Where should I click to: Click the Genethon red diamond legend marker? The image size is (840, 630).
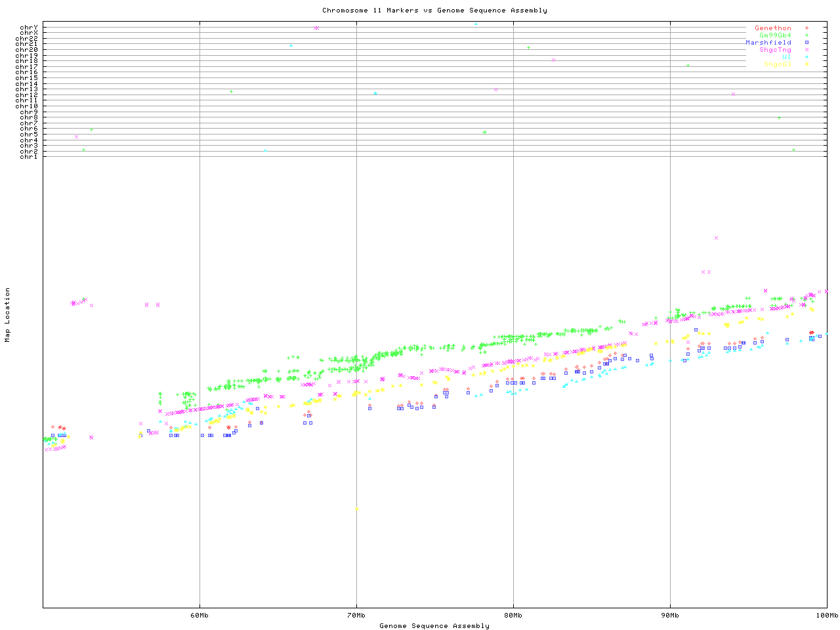tap(806, 28)
